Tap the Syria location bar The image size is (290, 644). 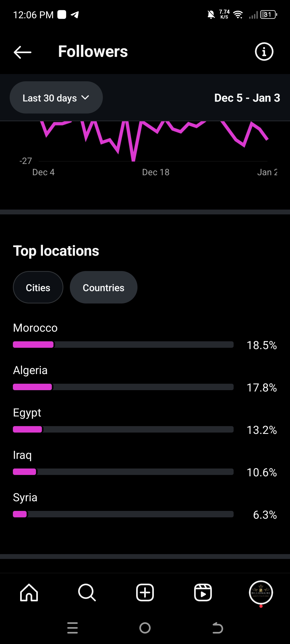[123, 514]
